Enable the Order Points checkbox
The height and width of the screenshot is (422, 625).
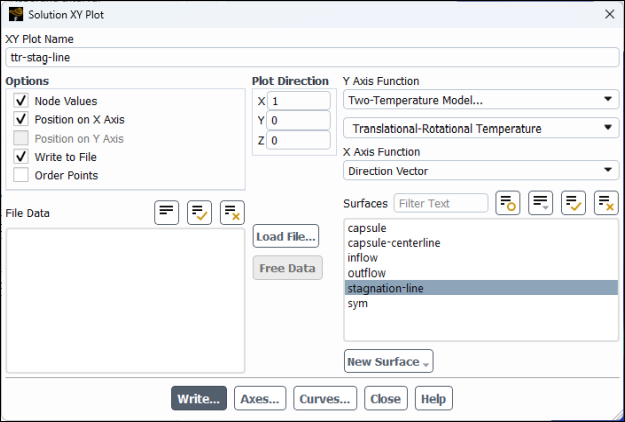(x=21, y=176)
